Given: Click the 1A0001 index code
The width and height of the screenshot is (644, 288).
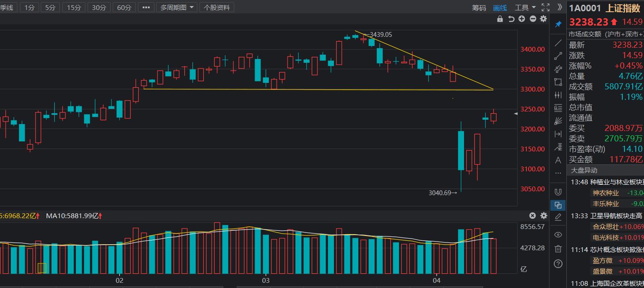Looking at the screenshot, I should coord(585,8).
